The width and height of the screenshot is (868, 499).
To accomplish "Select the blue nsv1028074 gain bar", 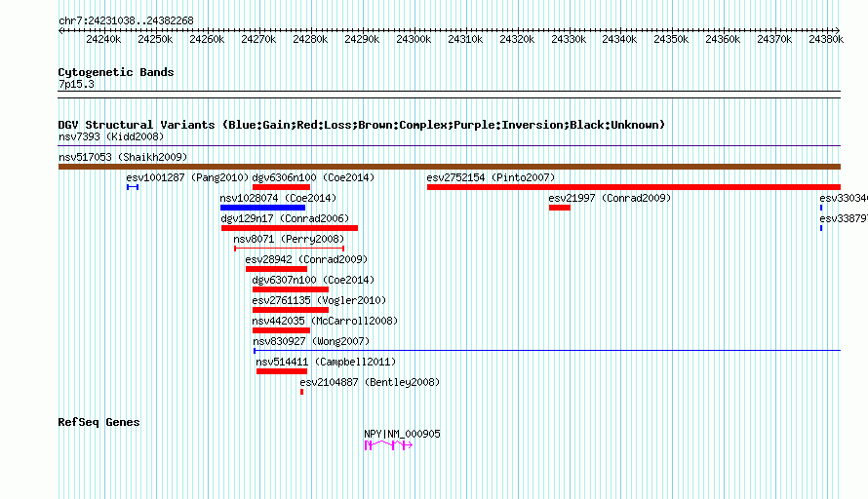I will pos(263,208).
